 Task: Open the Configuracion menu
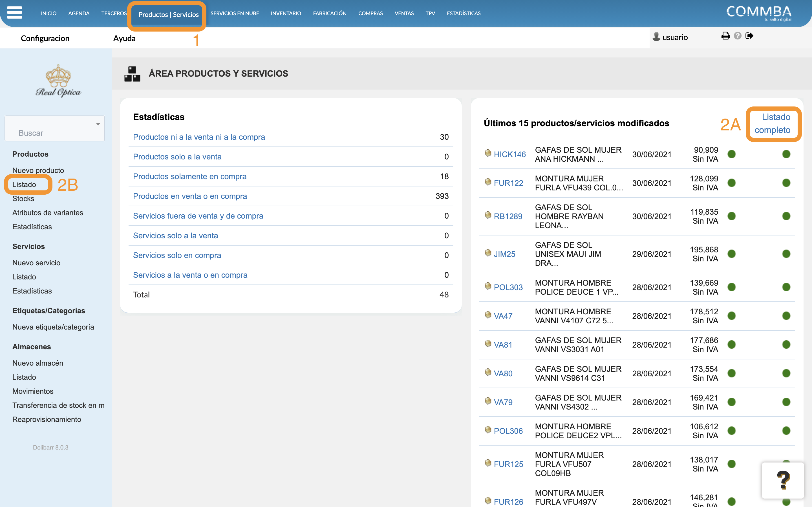pyautogui.click(x=45, y=38)
